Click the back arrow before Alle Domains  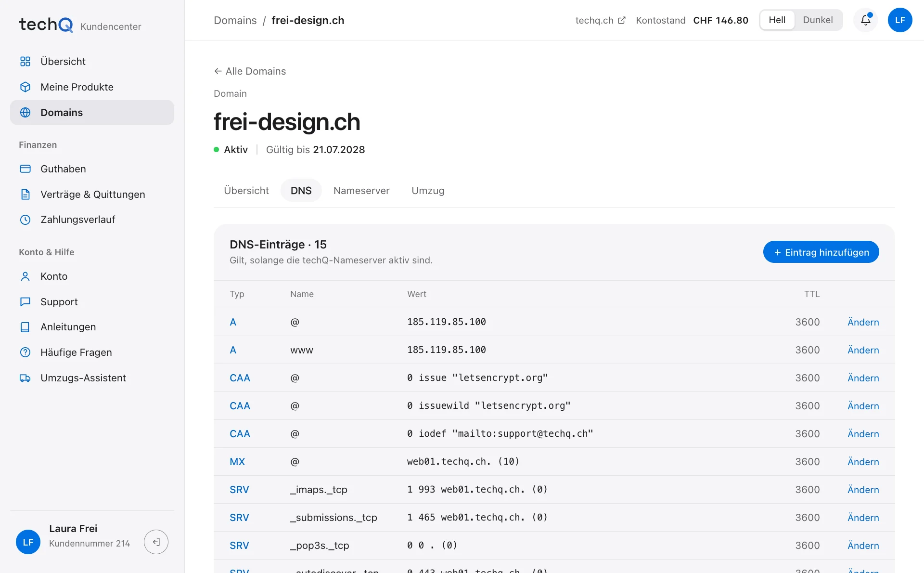point(218,71)
